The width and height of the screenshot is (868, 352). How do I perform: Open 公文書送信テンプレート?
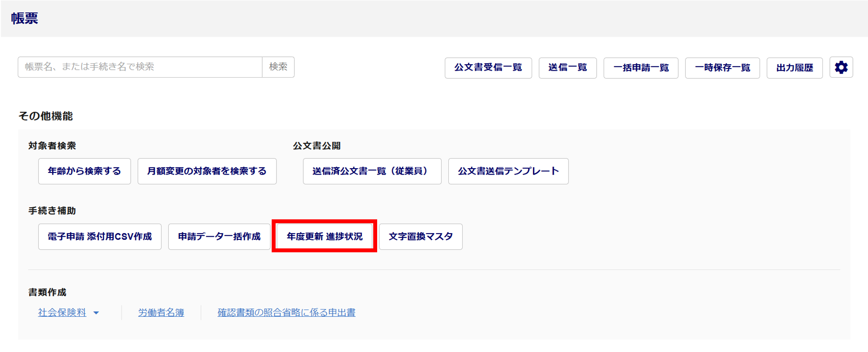tap(508, 171)
